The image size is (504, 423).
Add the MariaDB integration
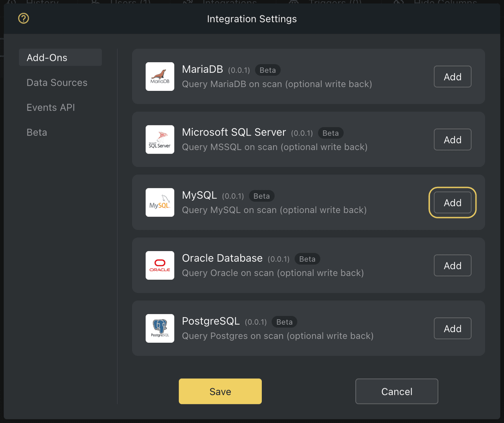[452, 77]
